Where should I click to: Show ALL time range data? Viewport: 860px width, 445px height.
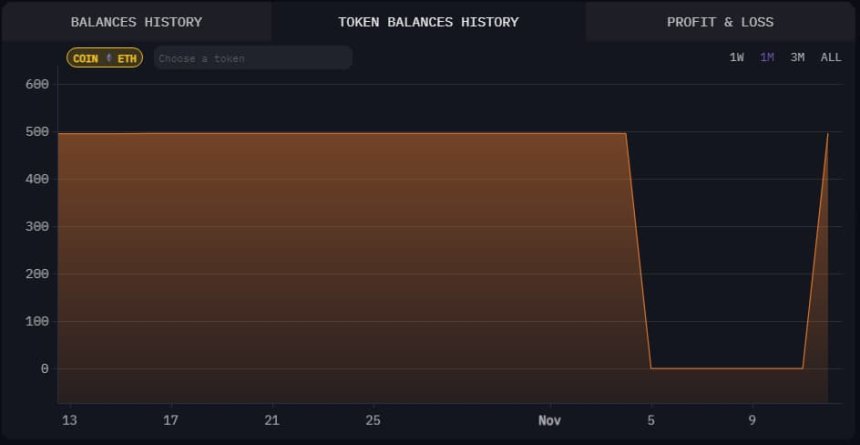[x=830, y=57]
